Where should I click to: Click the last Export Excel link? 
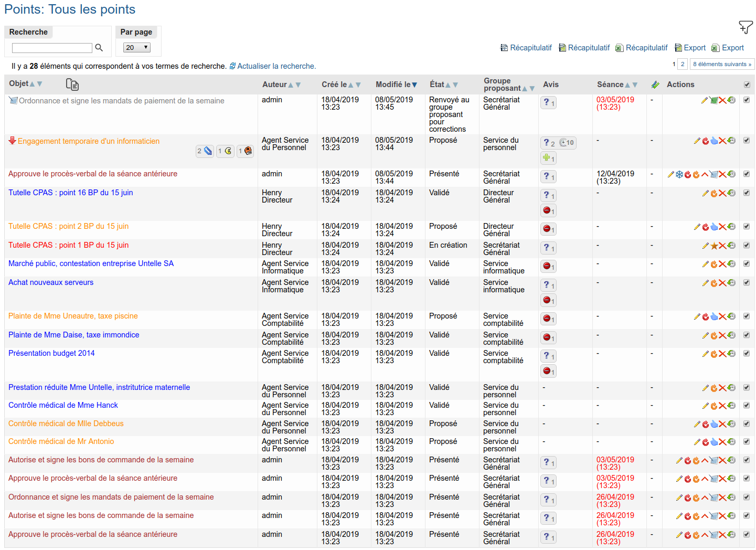click(x=728, y=48)
